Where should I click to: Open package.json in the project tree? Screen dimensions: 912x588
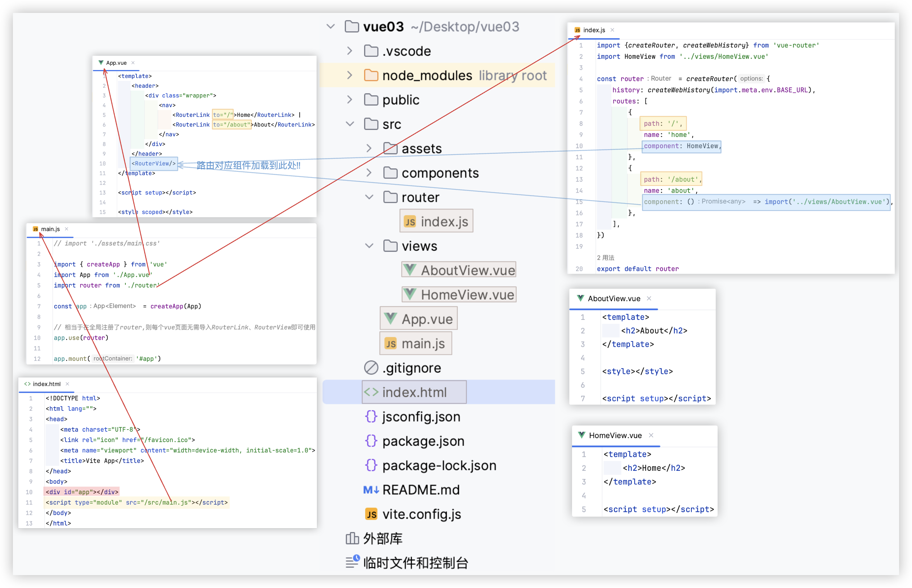423,441
